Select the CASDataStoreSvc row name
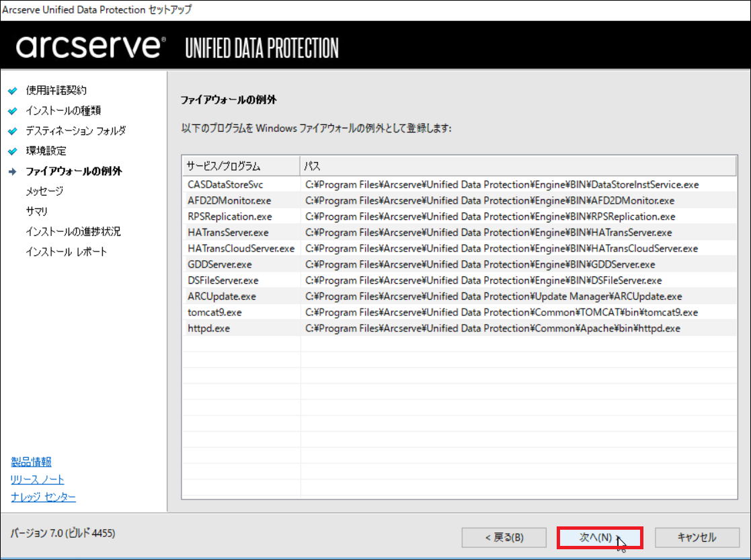 (x=225, y=184)
